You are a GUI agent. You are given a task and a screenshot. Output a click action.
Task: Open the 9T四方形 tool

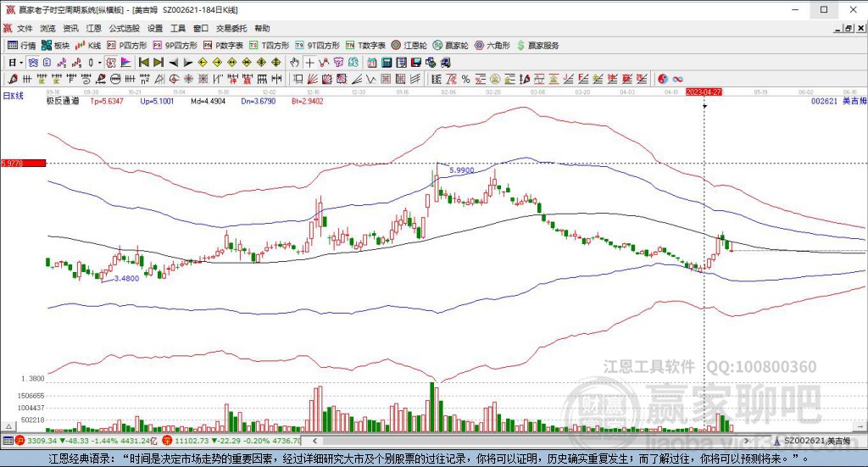coord(317,46)
